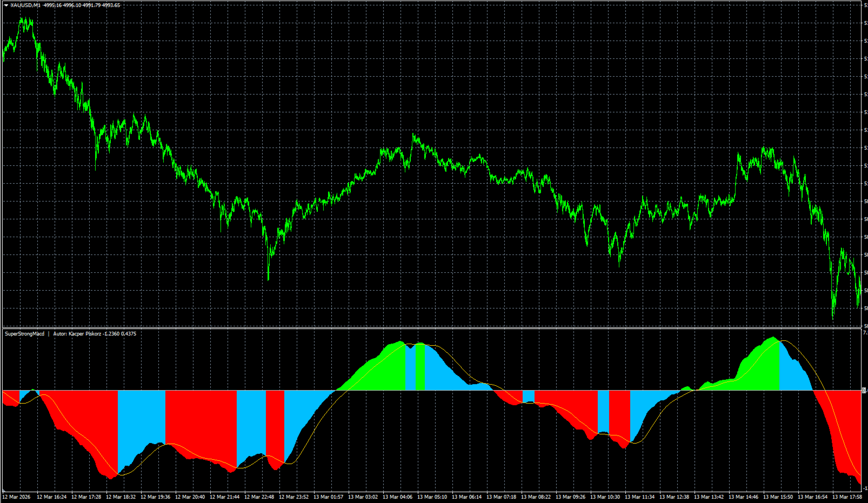Viewport: 868px width, 503px height.
Task: Click the XAUUSD,M1 chart title text
Action: (25, 5)
